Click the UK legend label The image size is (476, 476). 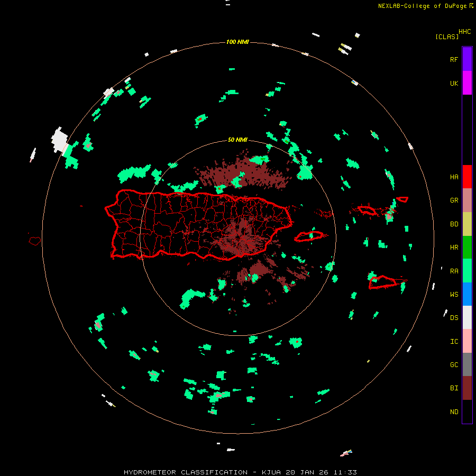(x=454, y=83)
